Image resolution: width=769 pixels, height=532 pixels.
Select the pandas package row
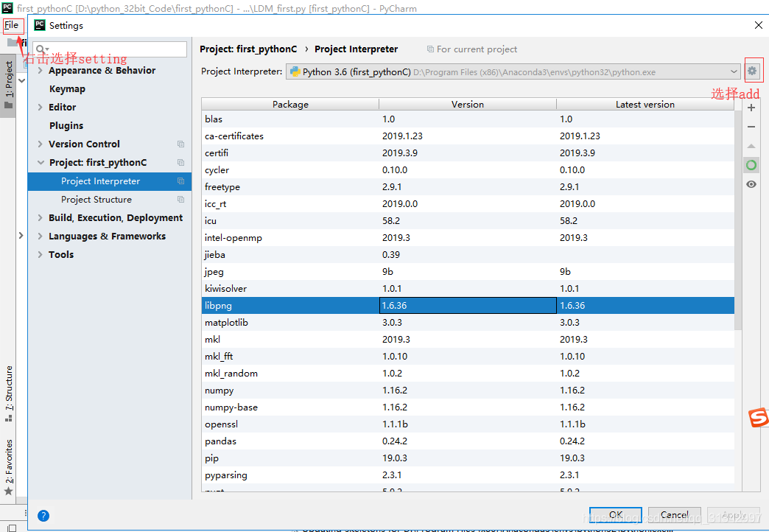pyautogui.click(x=468, y=441)
